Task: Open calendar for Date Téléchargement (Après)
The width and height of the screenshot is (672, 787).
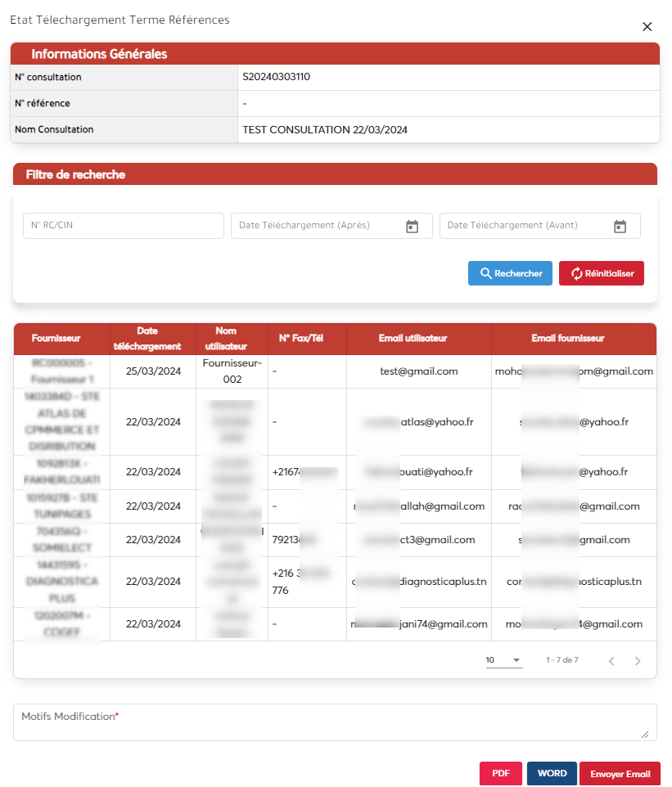Action: point(412,227)
